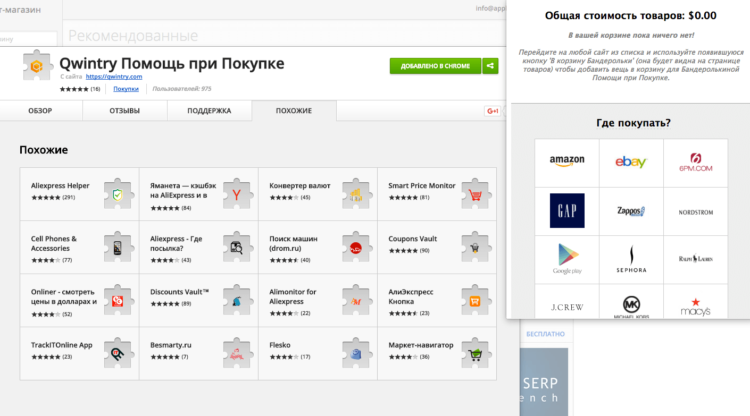Click the Besmarty.ru extension title

pyautogui.click(x=171, y=345)
